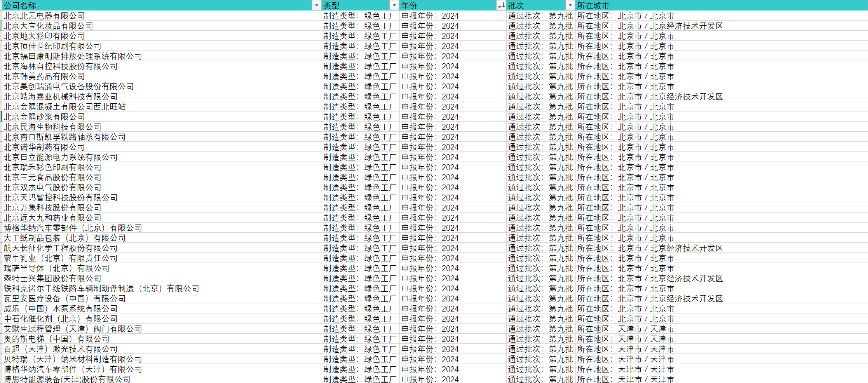868x383 pixels.
Task: Select the 所在城市 header cell
Action: coord(722,5)
